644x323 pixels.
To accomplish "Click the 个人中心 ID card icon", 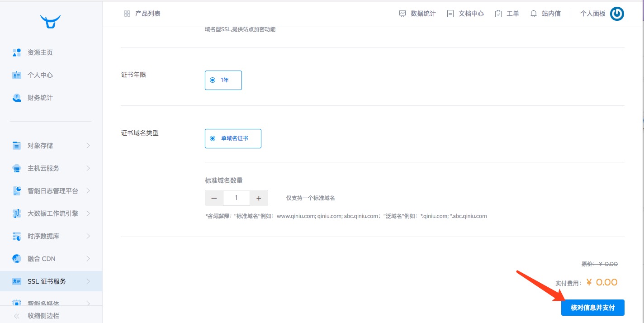I will [x=17, y=75].
